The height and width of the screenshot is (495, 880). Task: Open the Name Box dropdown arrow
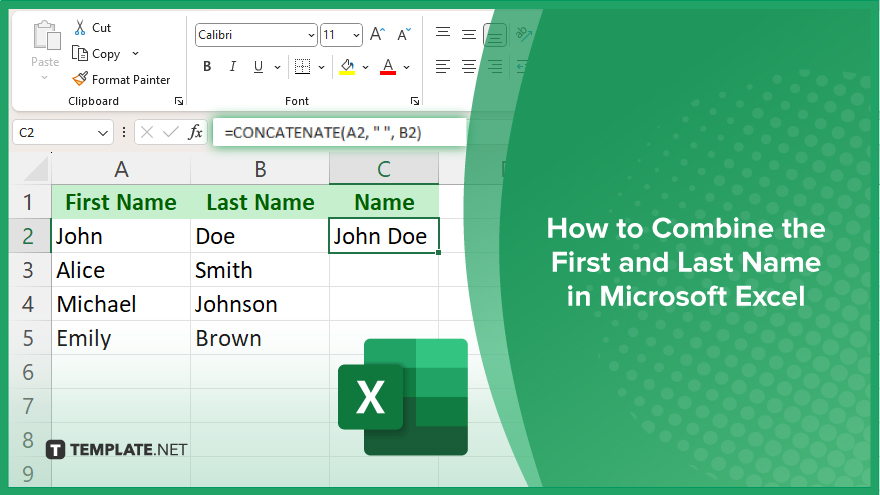103,133
